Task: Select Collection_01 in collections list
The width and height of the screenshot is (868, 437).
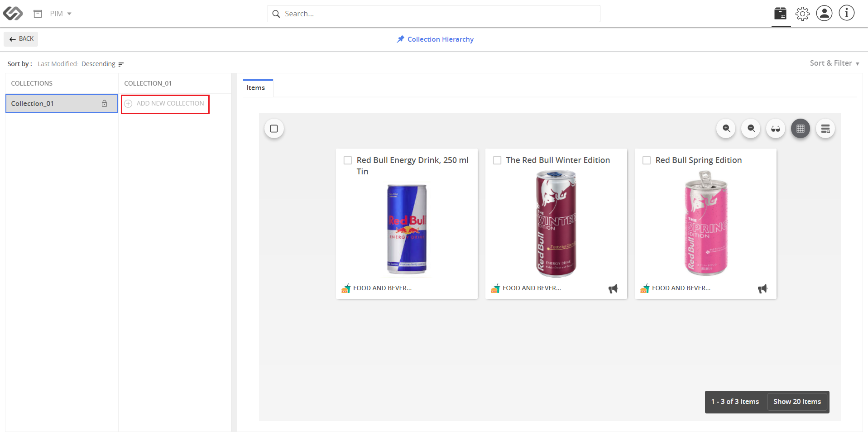Action: [62, 104]
